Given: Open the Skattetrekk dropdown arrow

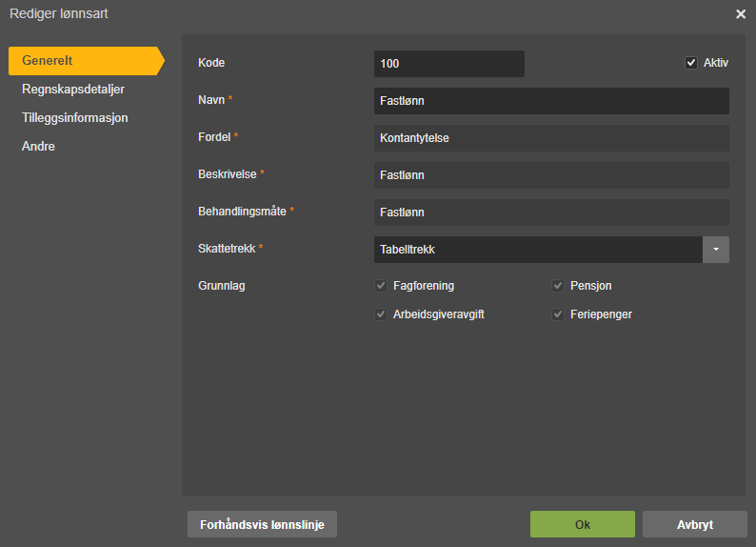Looking at the screenshot, I should [715, 250].
